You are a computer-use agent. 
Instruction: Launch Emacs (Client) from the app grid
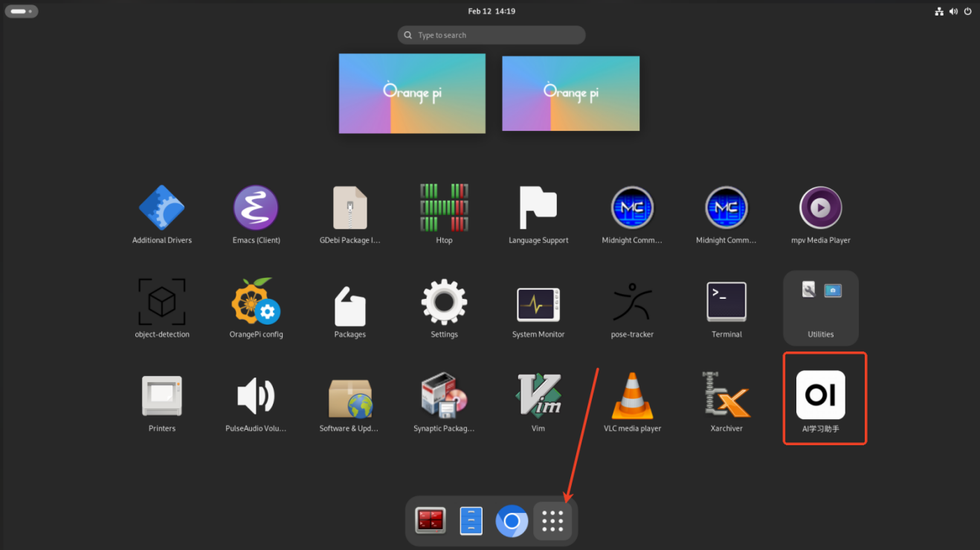[256, 208]
